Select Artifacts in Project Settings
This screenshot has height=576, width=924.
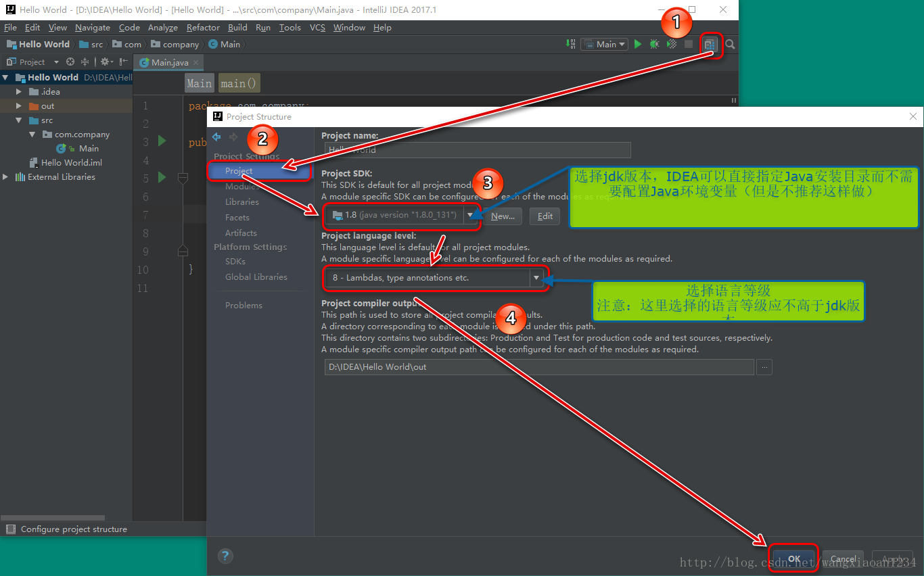[241, 233]
